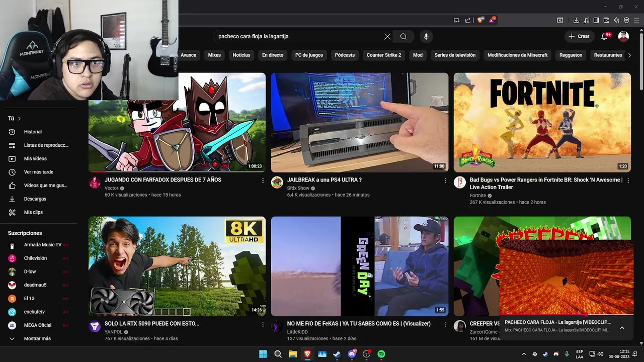This screenshot has width=644, height=362.
Task: Click the Brave VPN shield icon
Action: 626,20
